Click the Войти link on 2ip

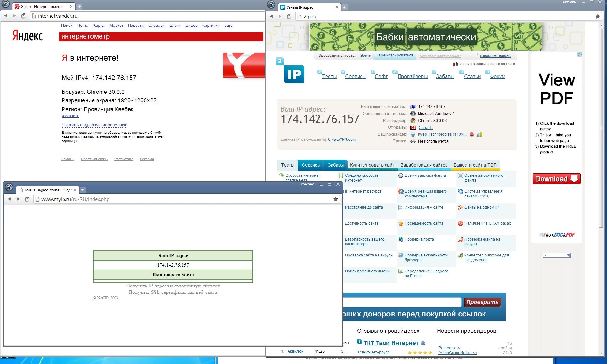point(366,56)
